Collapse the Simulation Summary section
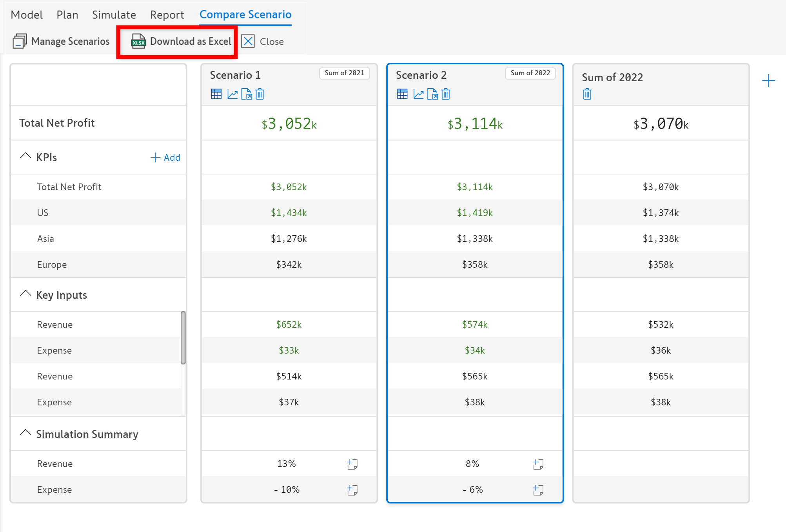 click(25, 433)
